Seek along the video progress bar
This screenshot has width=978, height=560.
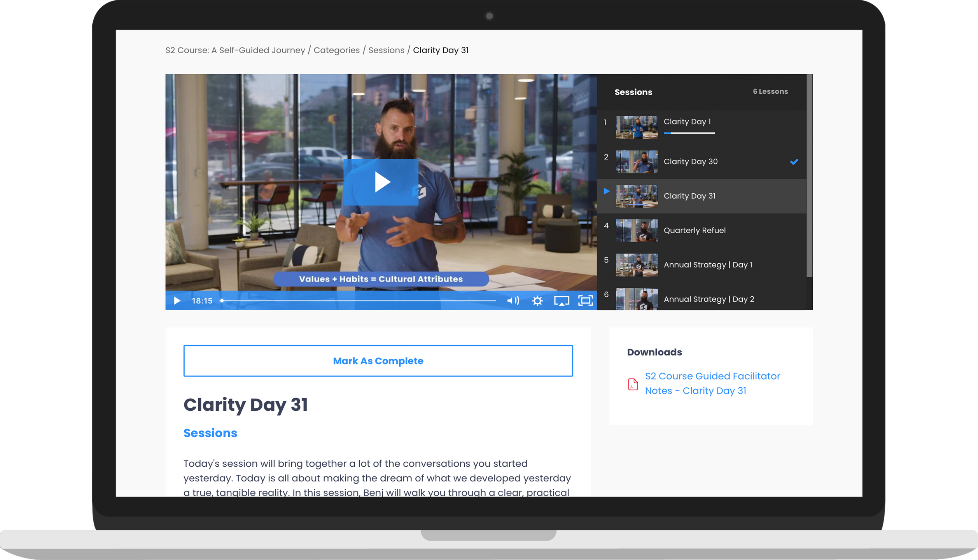tap(358, 301)
